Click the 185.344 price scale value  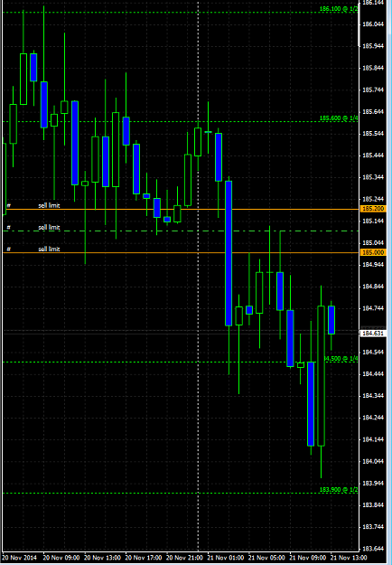[372, 177]
